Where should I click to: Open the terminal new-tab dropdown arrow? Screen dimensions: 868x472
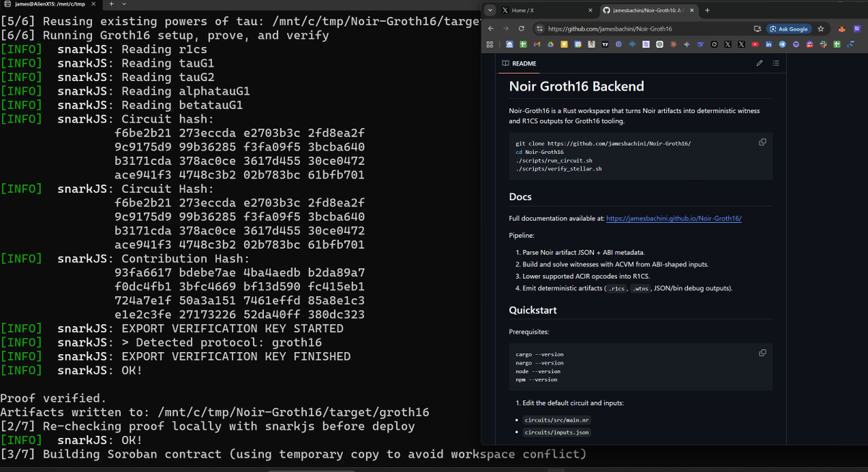pos(124,5)
